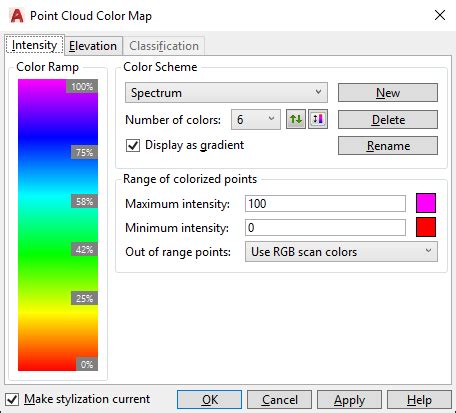The width and height of the screenshot is (456, 413).
Task: Click the invert color ramp icon
Action: (x=318, y=119)
